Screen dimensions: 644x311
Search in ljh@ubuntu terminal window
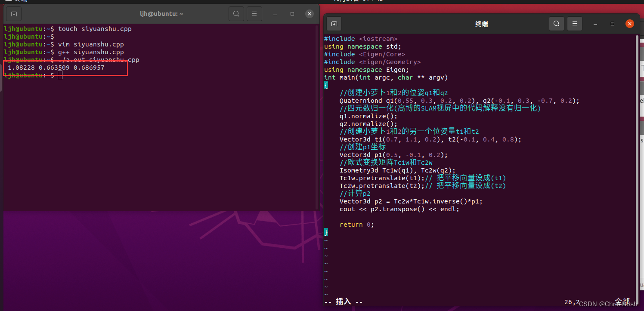(x=236, y=14)
